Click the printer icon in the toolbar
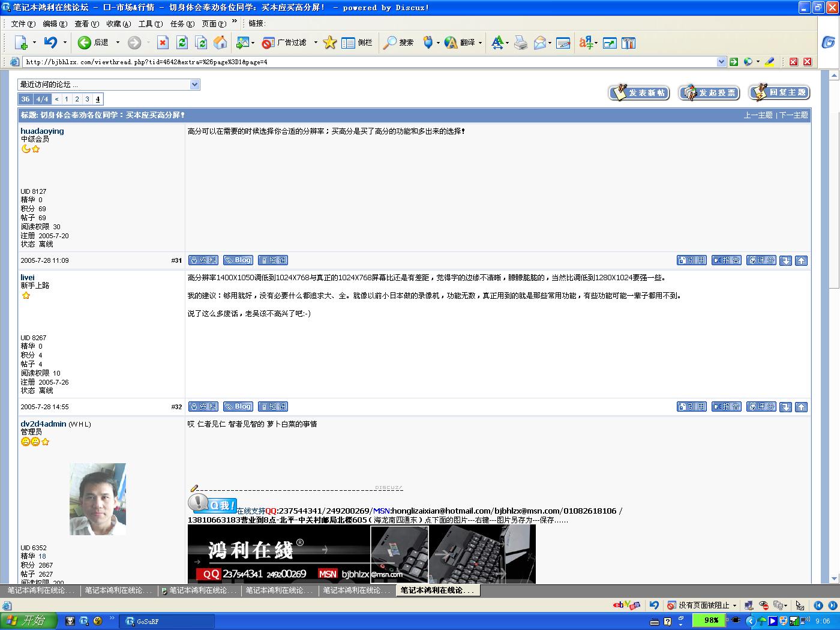 [521, 43]
